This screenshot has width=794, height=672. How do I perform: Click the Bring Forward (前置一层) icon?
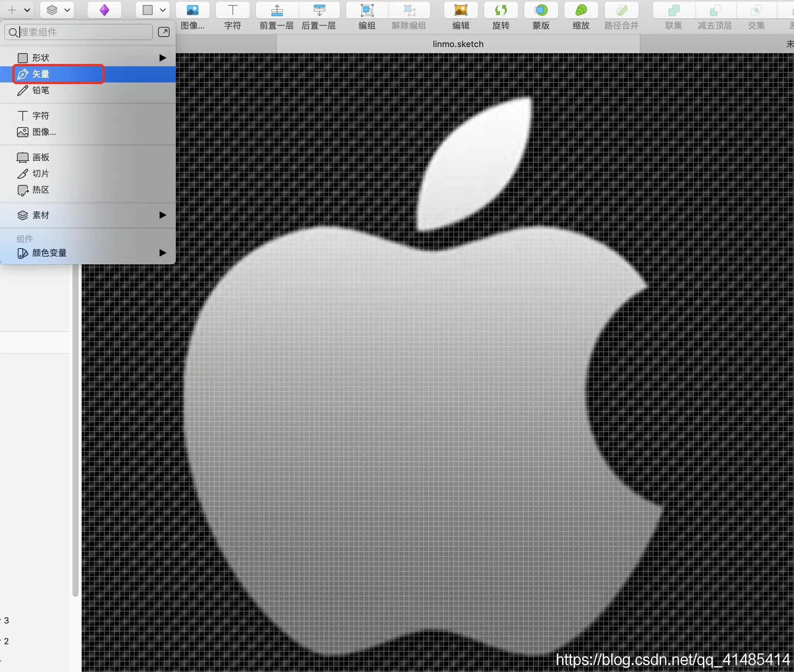point(277,10)
